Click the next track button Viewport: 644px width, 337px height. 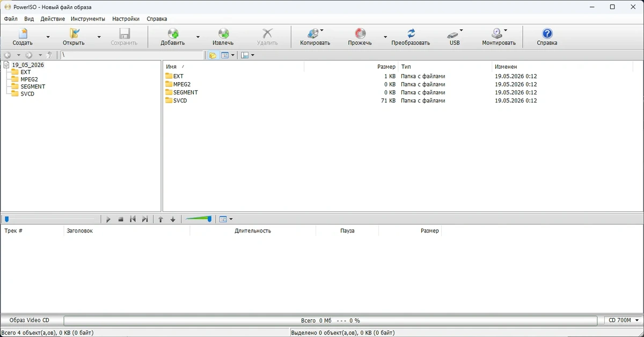coord(145,219)
